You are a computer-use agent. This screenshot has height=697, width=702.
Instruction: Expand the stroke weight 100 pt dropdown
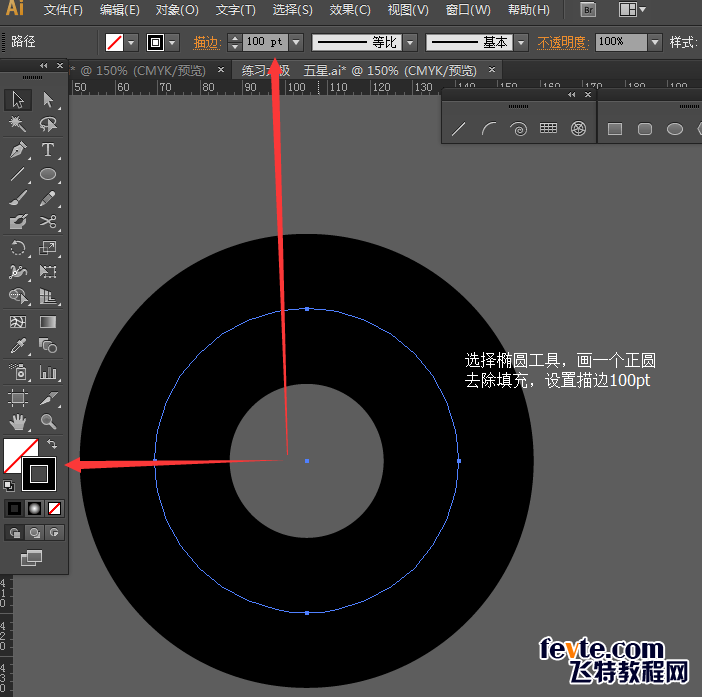[296, 43]
